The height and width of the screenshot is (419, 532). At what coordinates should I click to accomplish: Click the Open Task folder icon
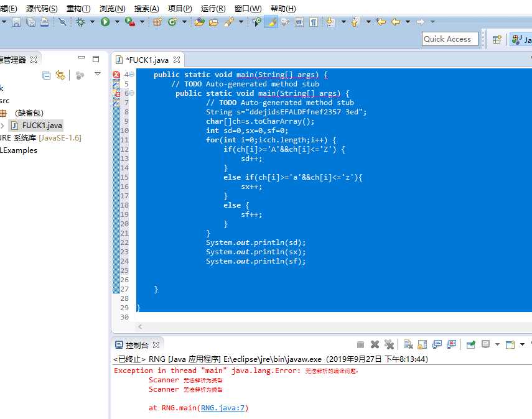click(213, 22)
